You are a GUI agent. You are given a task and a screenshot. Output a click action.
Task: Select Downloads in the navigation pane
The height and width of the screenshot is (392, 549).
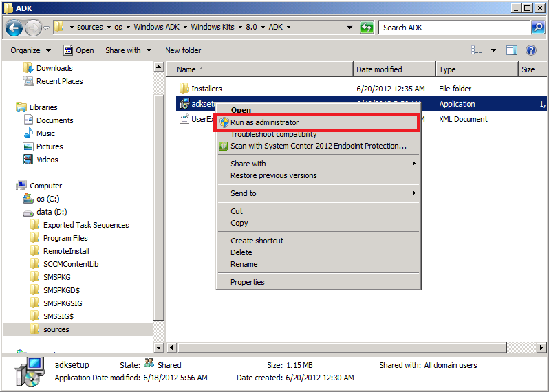(48, 68)
